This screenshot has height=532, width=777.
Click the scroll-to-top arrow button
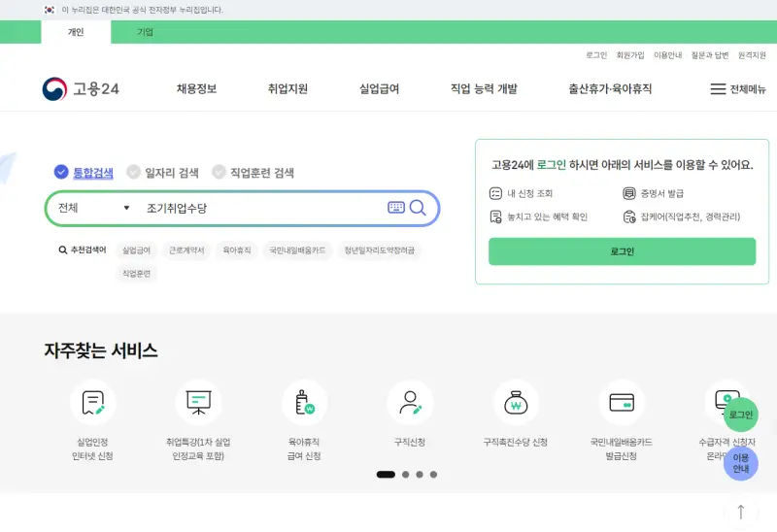pyautogui.click(x=741, y=512)
